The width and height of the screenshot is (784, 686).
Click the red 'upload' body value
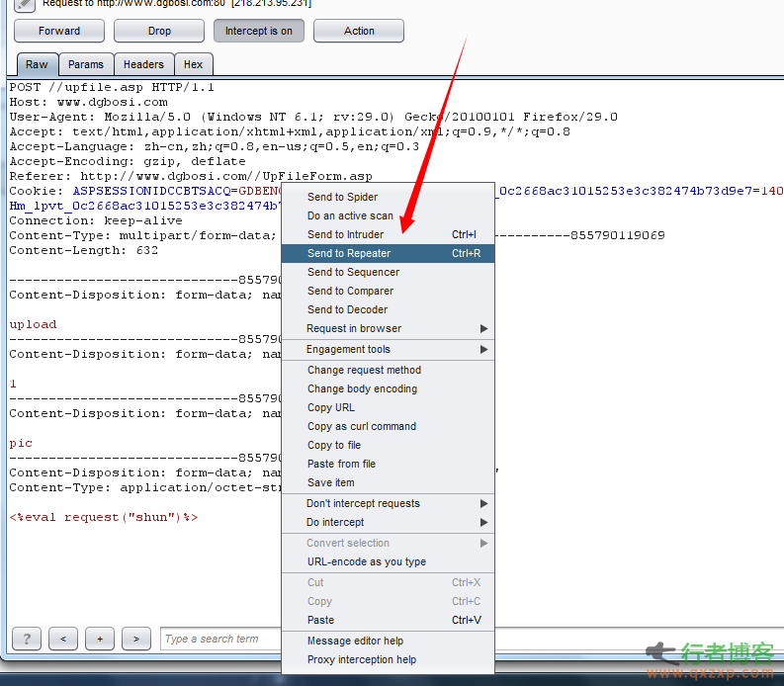tap(33, 324)
